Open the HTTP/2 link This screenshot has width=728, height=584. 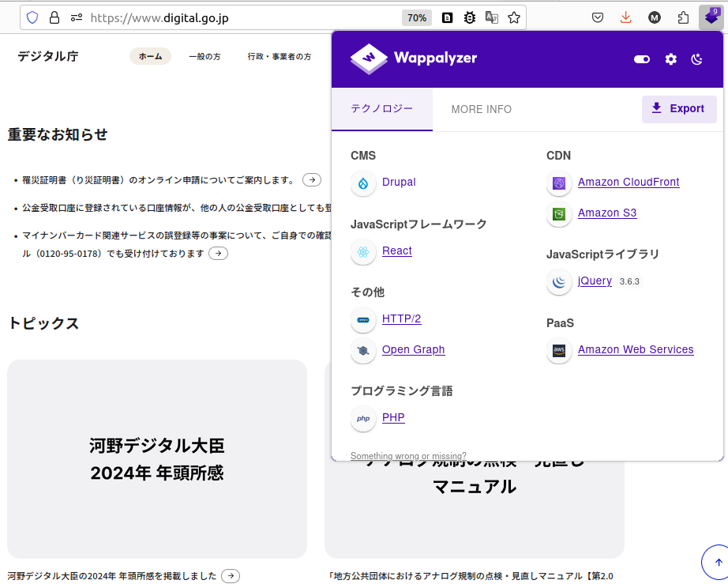401,318
